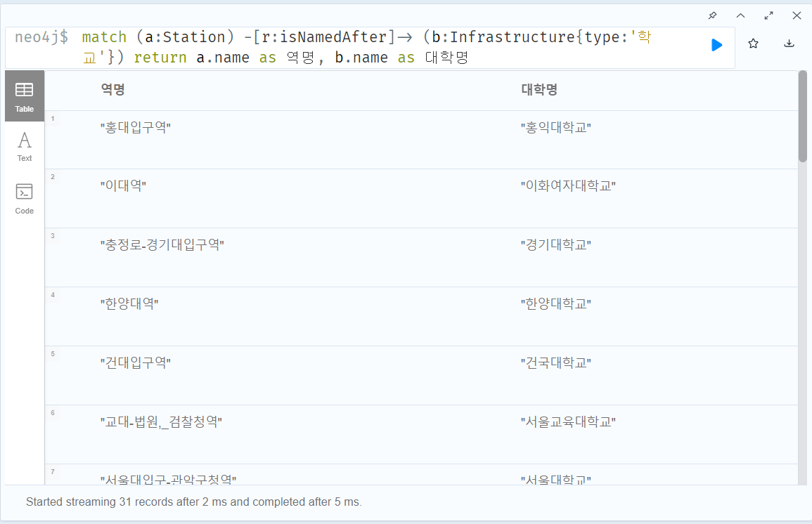Save the query as a favorite
Viewport: 812px width, 524px height.
click(753, 43)
